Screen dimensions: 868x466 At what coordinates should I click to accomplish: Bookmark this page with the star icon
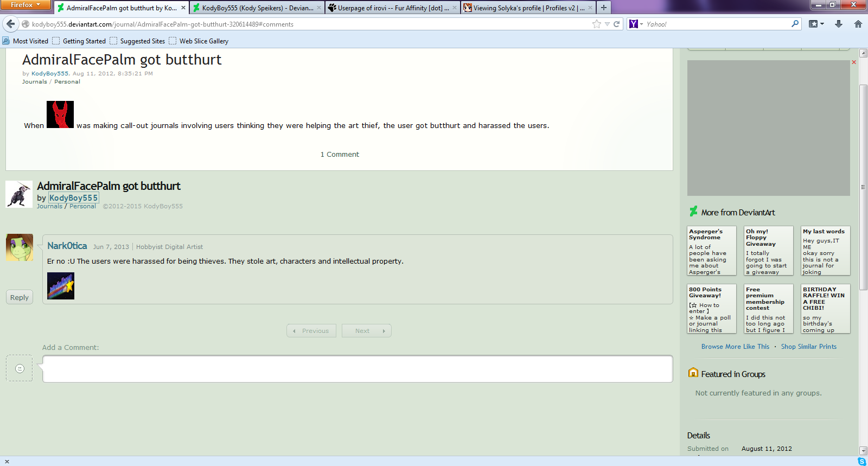pos(597,24)
